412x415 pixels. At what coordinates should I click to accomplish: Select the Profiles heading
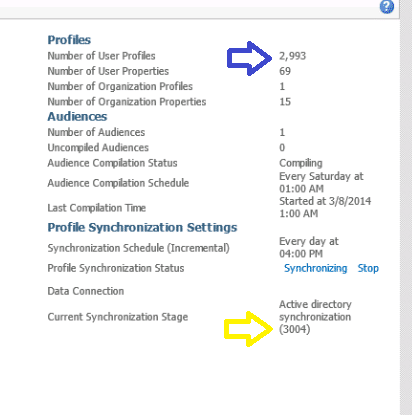pyautogui.click(x=69, y=40)
